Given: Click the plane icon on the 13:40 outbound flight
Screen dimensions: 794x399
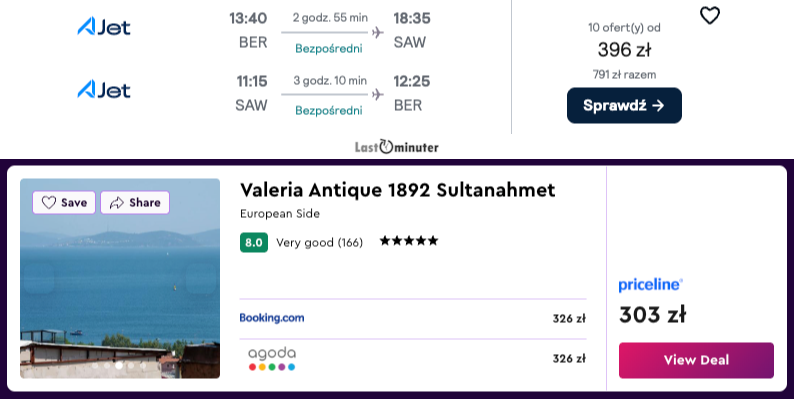Looking at the screenshot, I should tap(377, 32).
